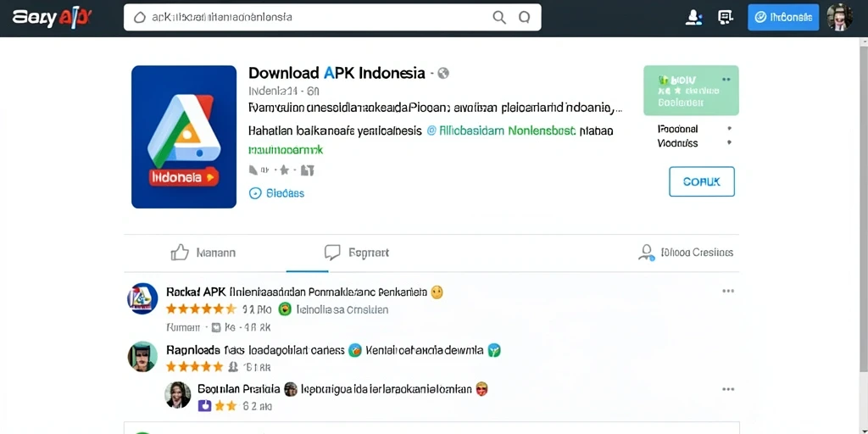
Task: Click the magnifier search icon
Action: [498, 18]
